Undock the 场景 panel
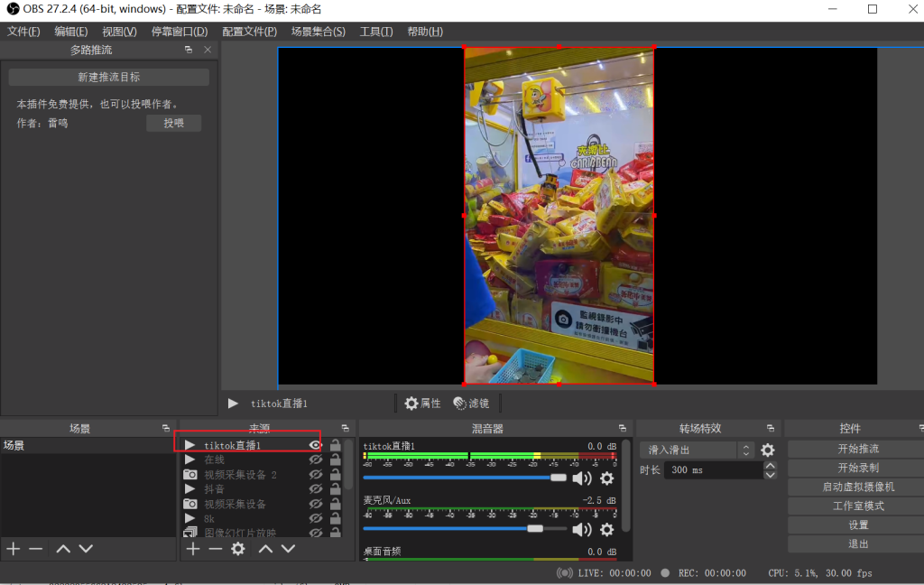Screen dimensions: 924x585 pyautogui.click(x=166, y=429)
